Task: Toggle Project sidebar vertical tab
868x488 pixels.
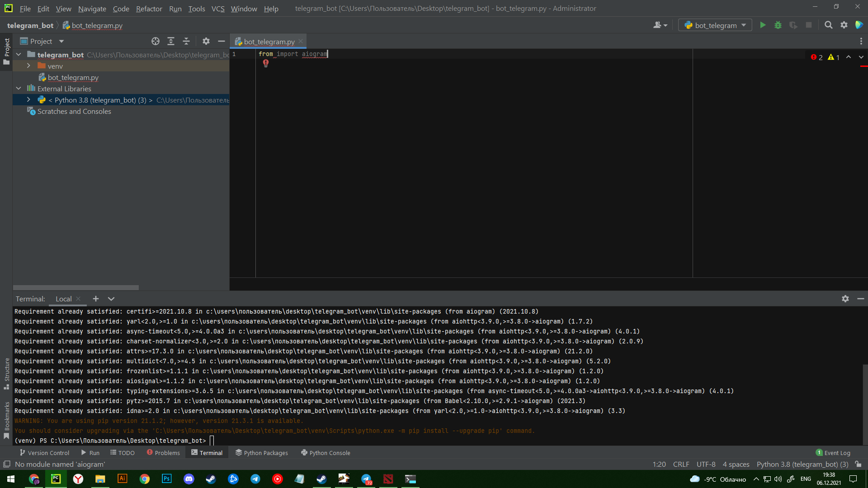Action: pos(6,51)
